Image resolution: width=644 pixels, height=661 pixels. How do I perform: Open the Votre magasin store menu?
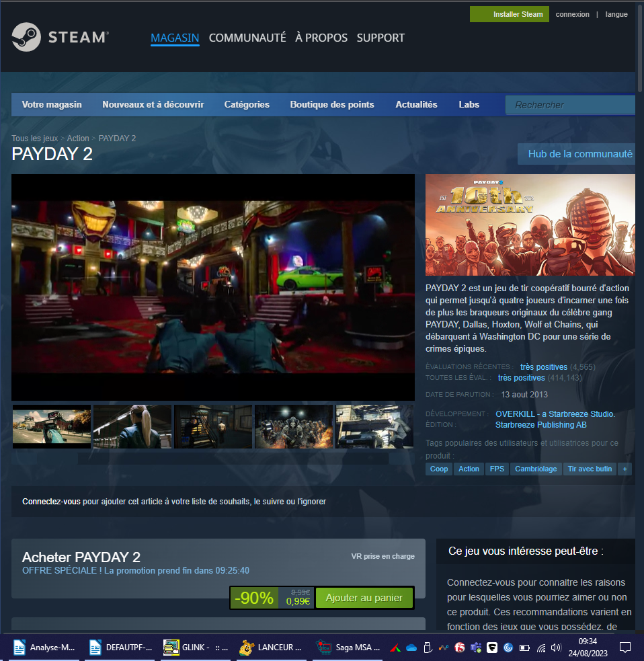pyautogui.click(x=51, y=104)
